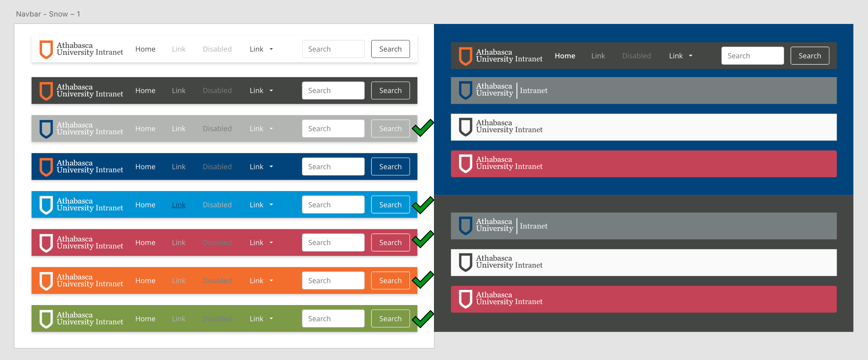Click the gray Athabasca University Intranet bar on the blue panel

[x=643, y=91]
